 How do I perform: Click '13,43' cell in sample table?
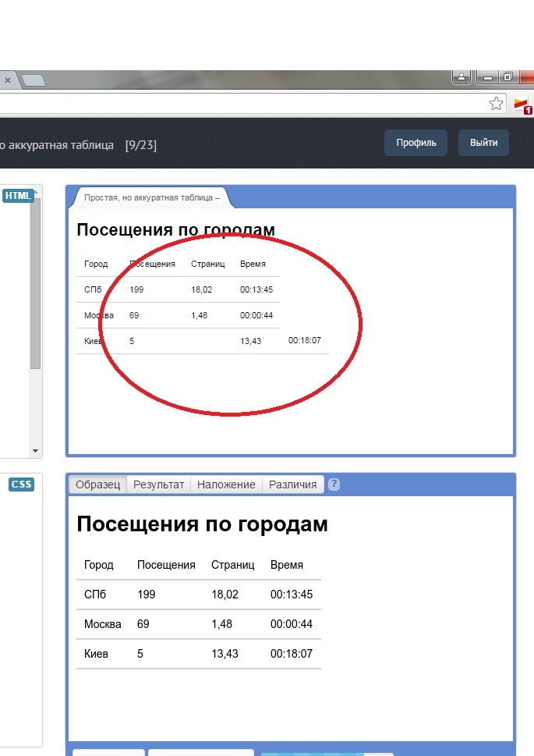(225, 654)
